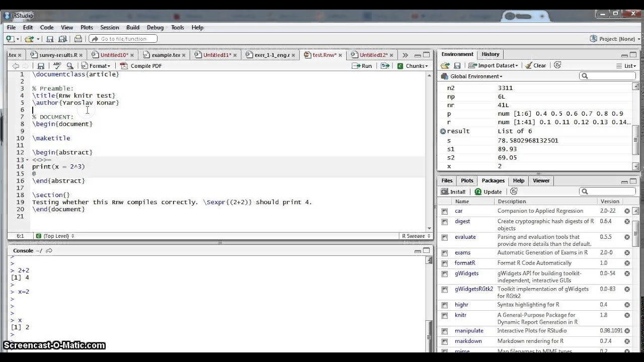This screenshot has height=362, width=644.
Task: Open the R Sweave file type selector
Action: tap(416, 236)
